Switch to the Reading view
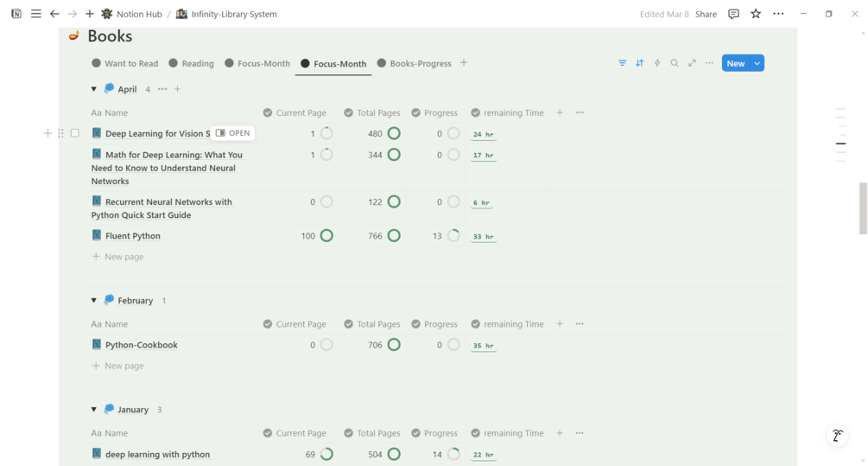The width and height of the screenshot is (868, 466). [x=192, y=63]
